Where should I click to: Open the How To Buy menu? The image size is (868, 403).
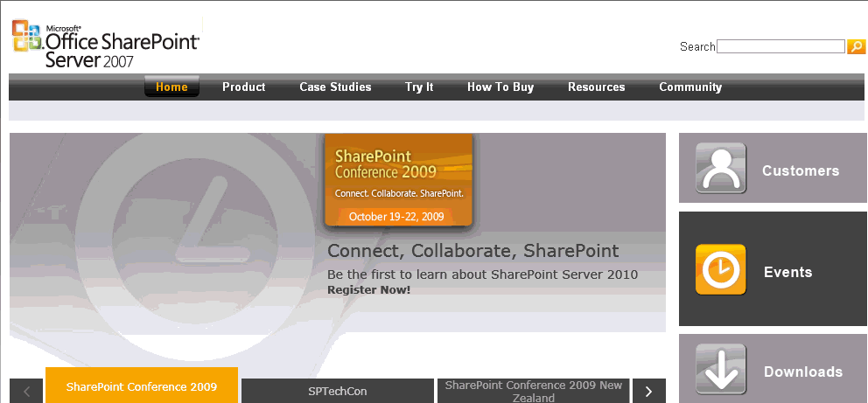click(500, 87)
